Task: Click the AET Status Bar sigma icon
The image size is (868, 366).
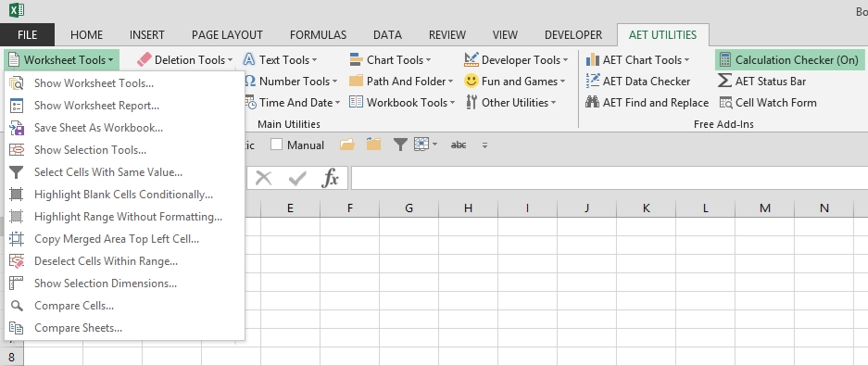Action: [724, 81]
